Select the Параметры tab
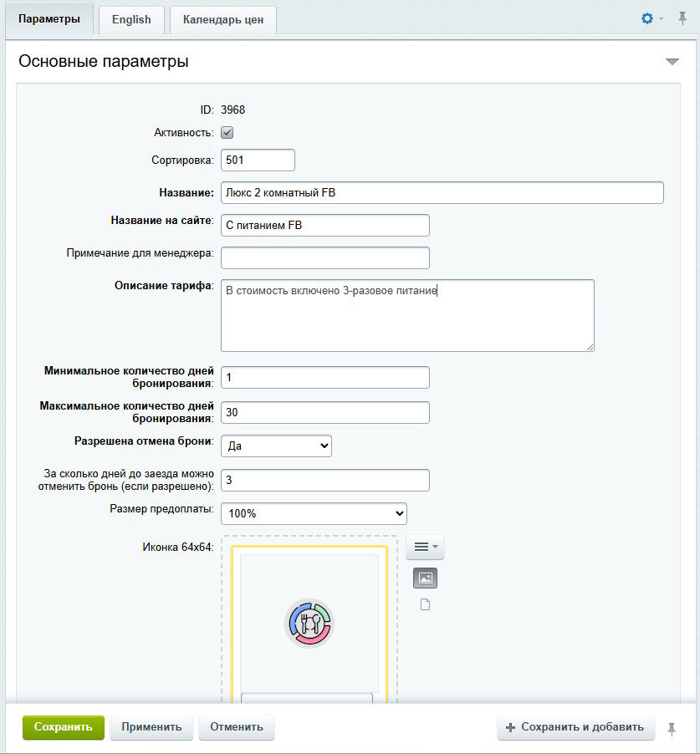 49,18
